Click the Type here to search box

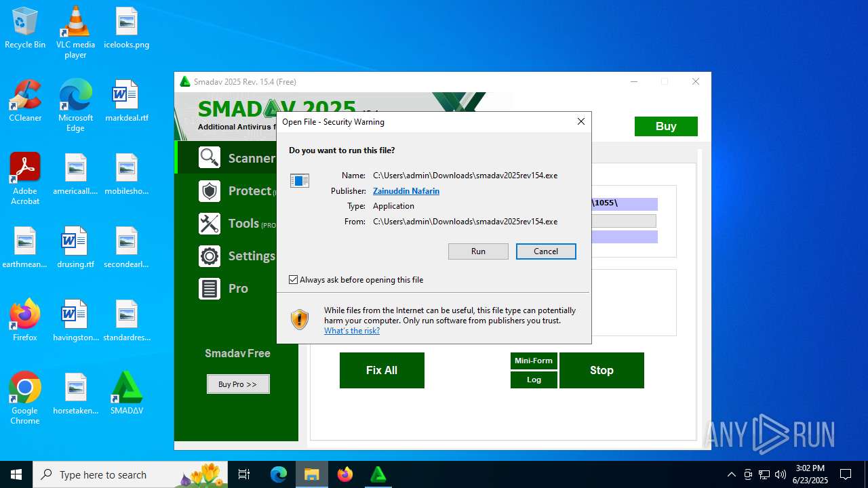tap(130, 474)
